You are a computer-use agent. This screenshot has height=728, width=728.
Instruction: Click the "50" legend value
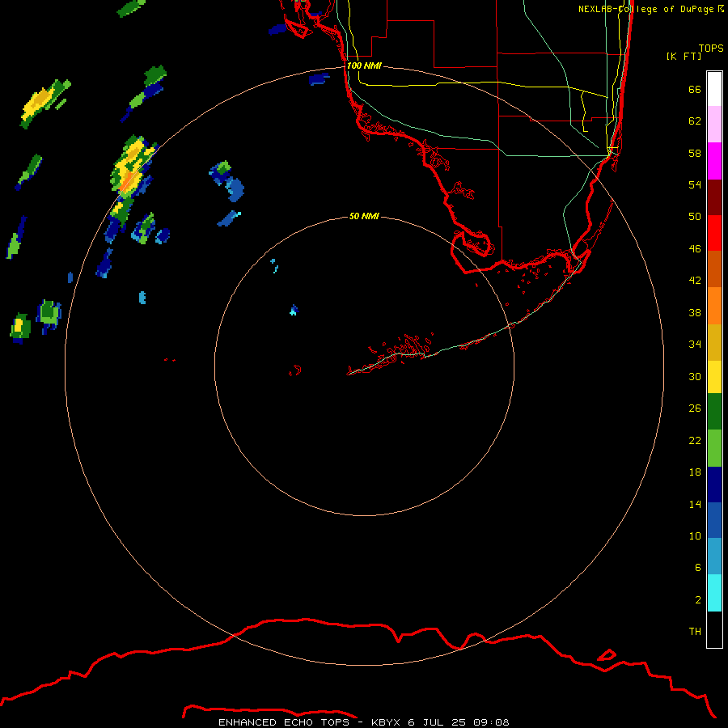point(695,217)
